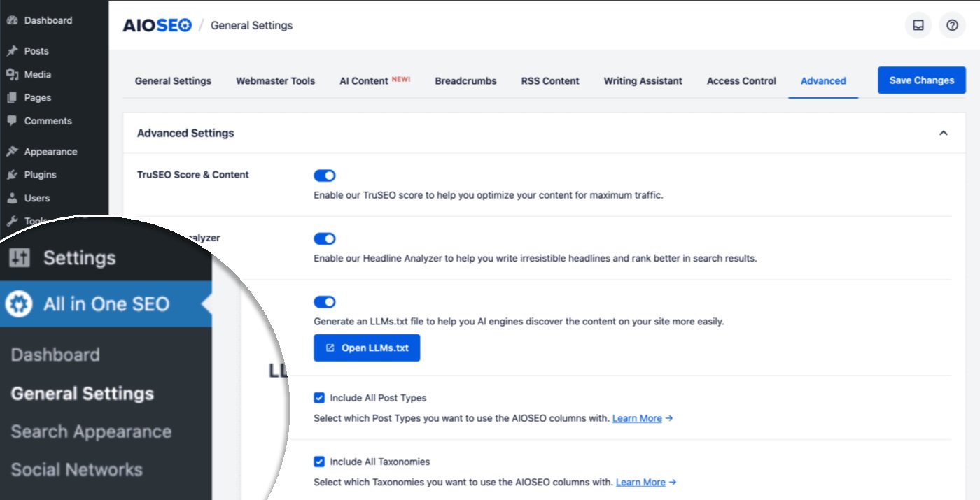980x500 pixels.
Task: Collapse the Advanced Settings panel
Action: pyautogui.click(x=944, y=133)
